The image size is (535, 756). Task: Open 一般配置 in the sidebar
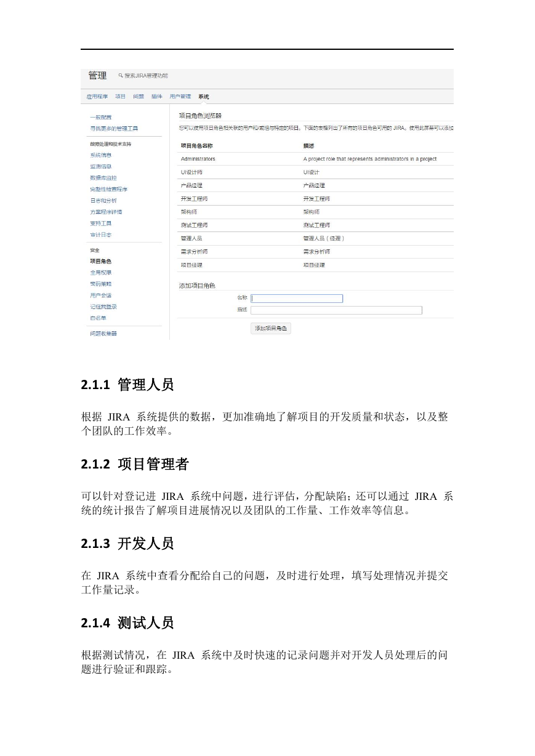click(101, 117)
